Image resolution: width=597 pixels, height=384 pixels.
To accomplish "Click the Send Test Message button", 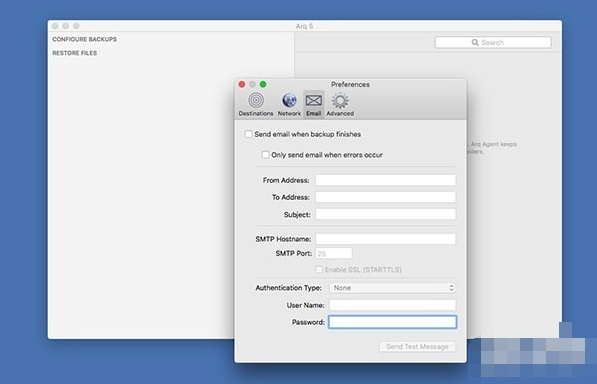I will (x=417, y=347).
